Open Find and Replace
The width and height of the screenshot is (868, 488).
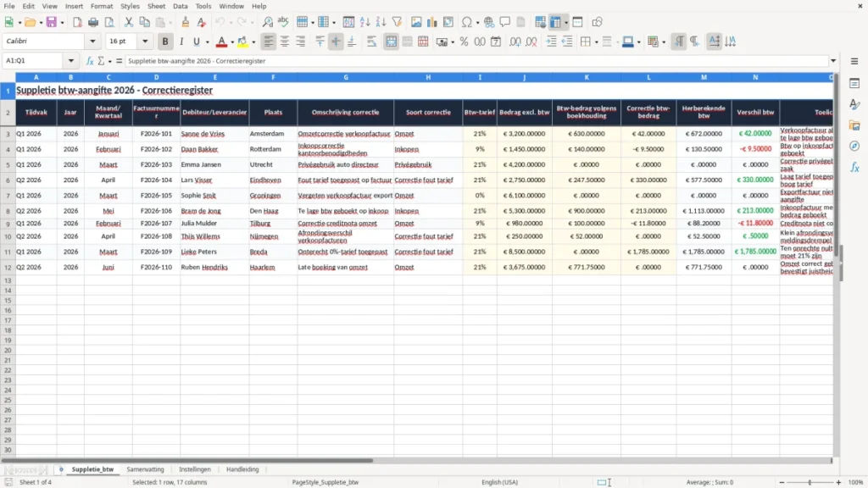(267, 22)
